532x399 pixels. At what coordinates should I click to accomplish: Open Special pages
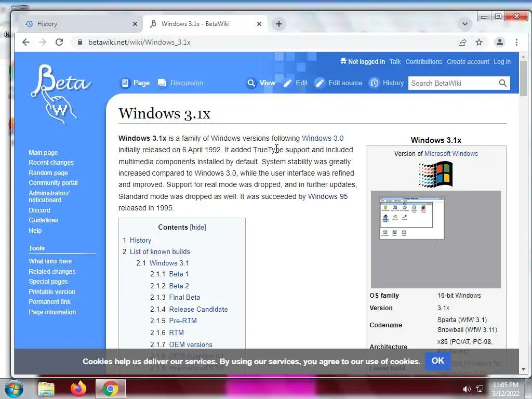[48, 281]
